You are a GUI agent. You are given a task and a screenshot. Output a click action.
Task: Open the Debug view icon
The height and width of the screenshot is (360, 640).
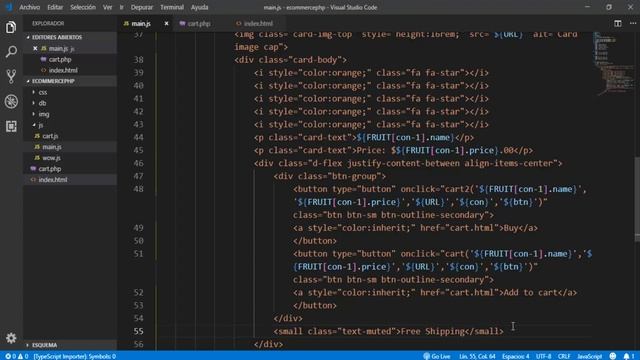11,101
